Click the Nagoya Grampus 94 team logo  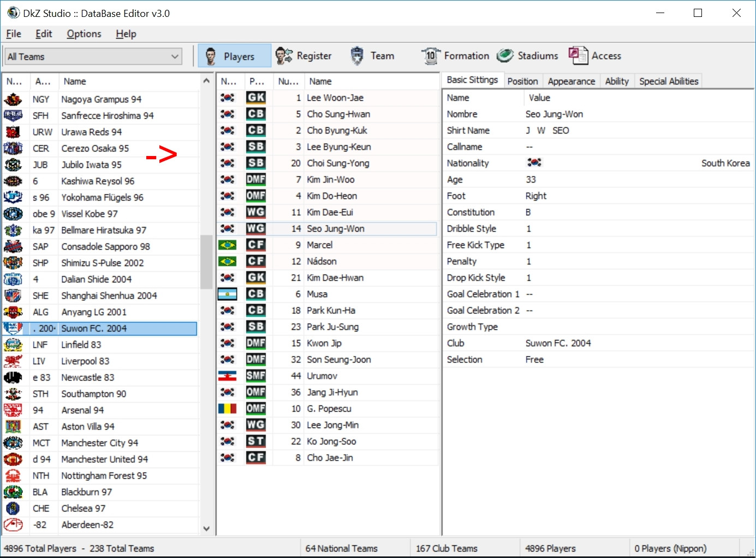13,99
